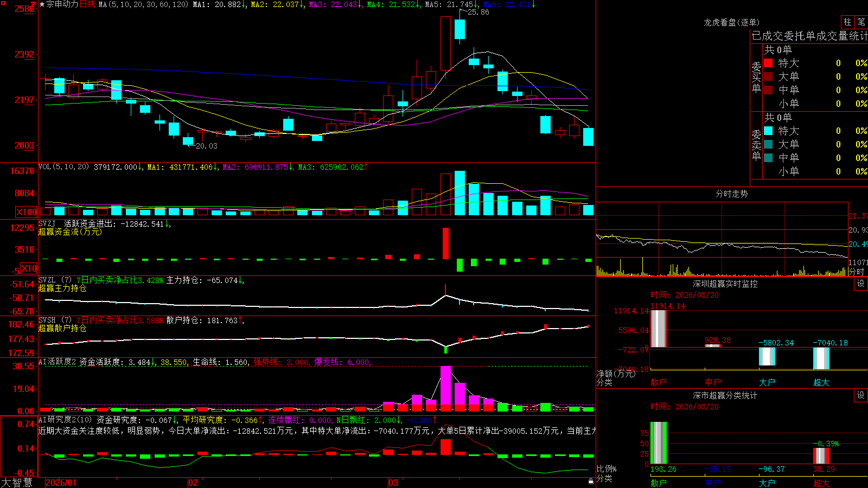The image size is (868, 488).
Task: Switch to 柱 (bar) display mode
Action: pyautogui.click(x=847, y=22)
